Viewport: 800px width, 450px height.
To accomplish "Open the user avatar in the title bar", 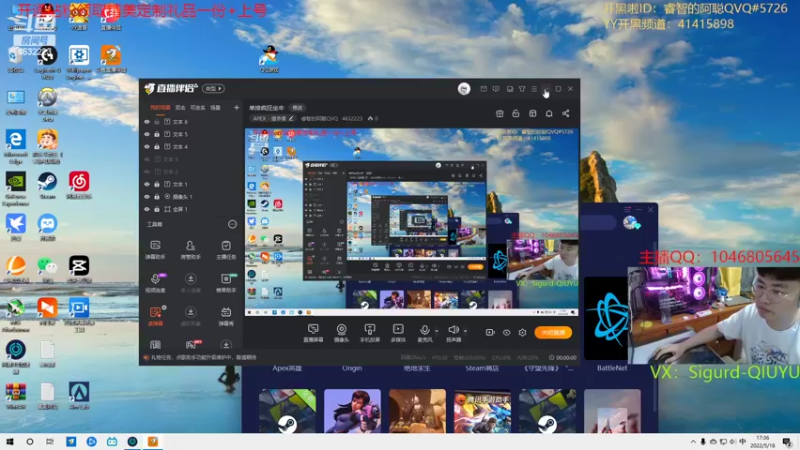I will coord(464,89).
